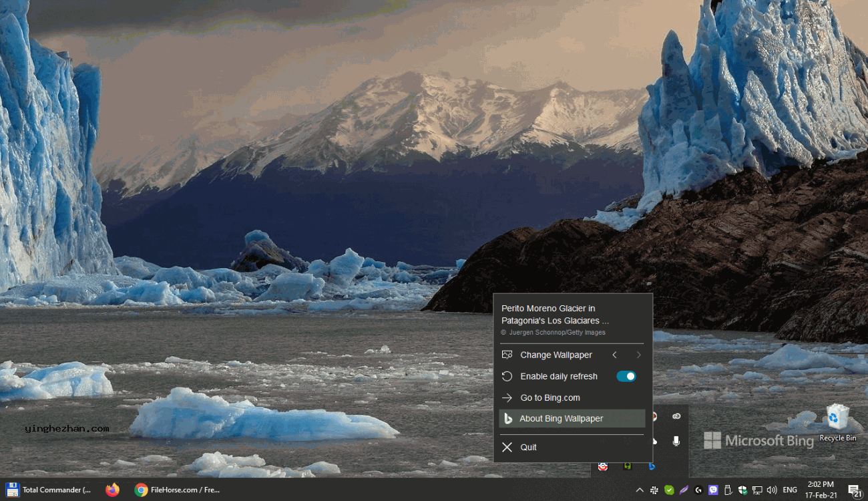Click the Perito Moreno Glacier title text
The image size is (868, 501).
(x=555, y=315)
